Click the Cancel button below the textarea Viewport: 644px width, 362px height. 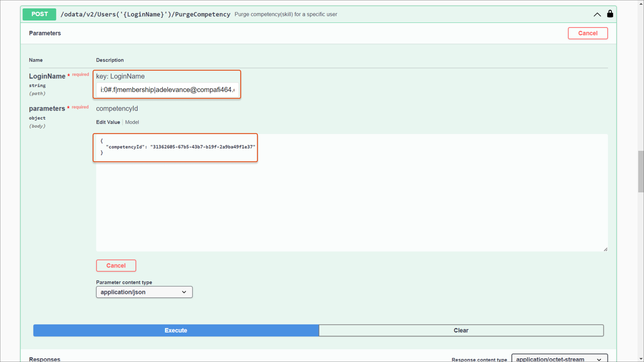pos(116,265)
